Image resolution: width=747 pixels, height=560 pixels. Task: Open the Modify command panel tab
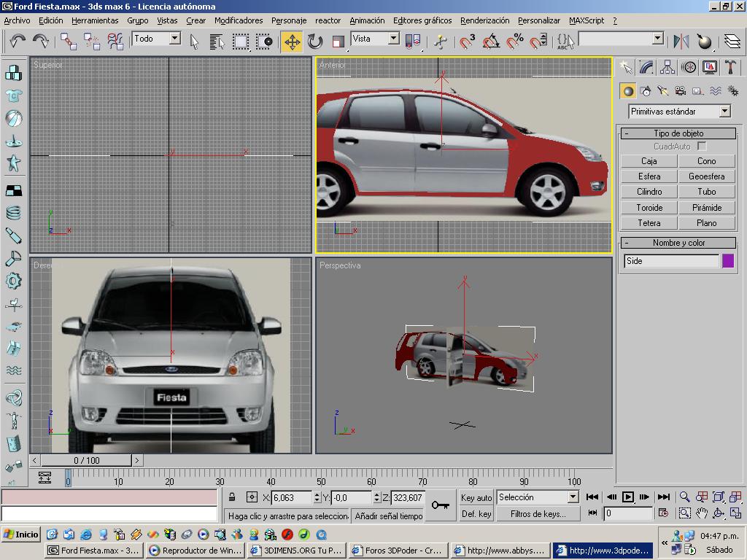coord(646,67)
